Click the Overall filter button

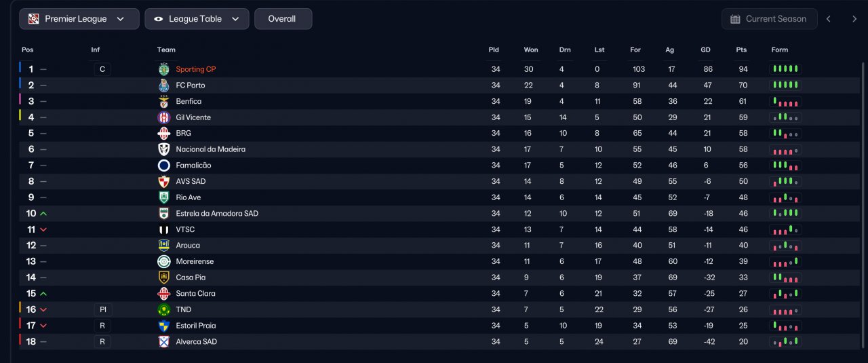pyautogui.click(x=283, y=19)
